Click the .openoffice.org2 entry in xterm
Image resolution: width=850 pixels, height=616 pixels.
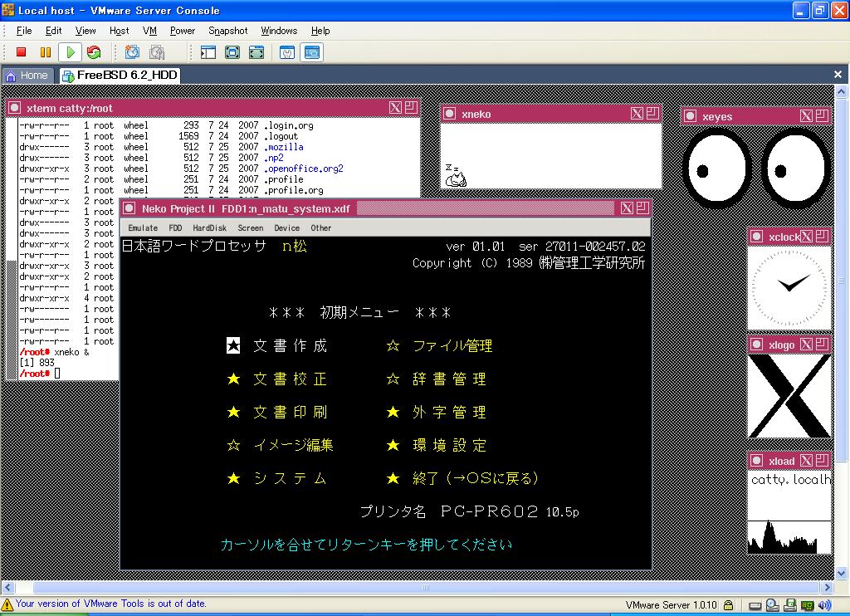coord(304,169)
